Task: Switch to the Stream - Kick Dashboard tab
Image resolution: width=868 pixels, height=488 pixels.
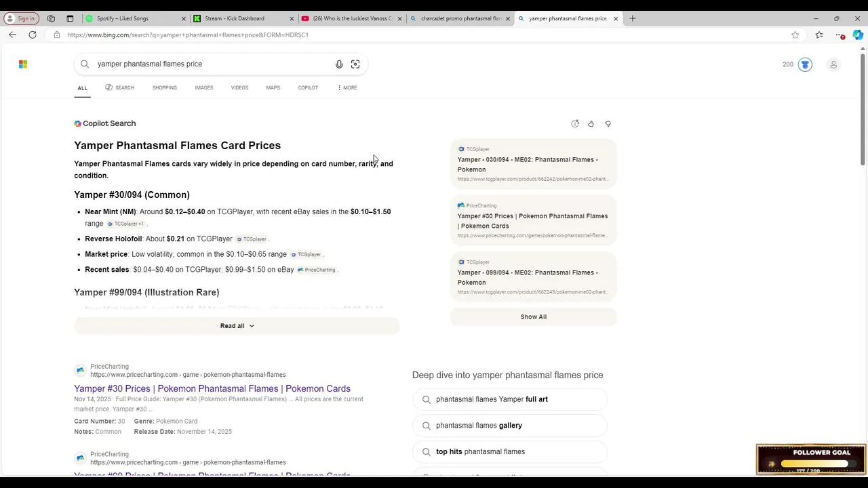Action: [243, 18]
